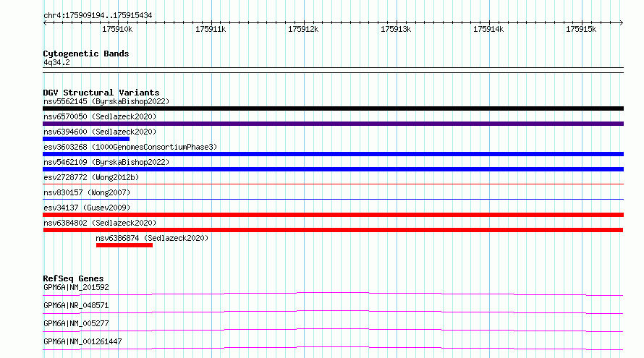Click the 175914k ruler tick label
Screen dimensions: 644x358
488,29
